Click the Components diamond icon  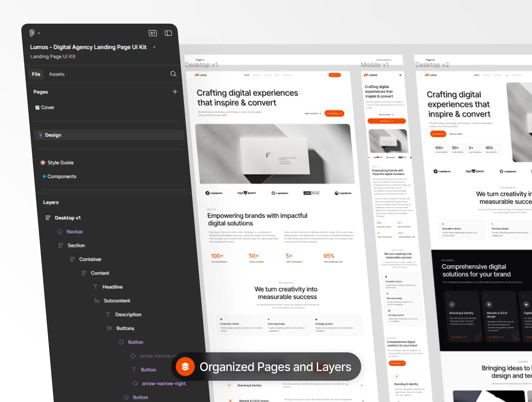click(44, 176)
